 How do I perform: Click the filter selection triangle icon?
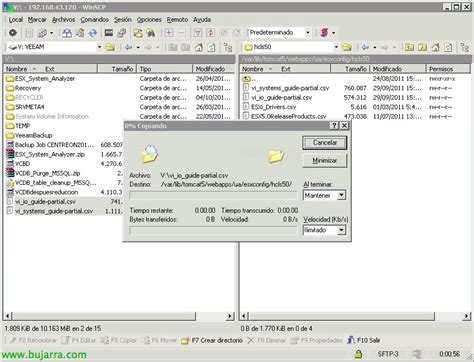[x=198, y=33]
